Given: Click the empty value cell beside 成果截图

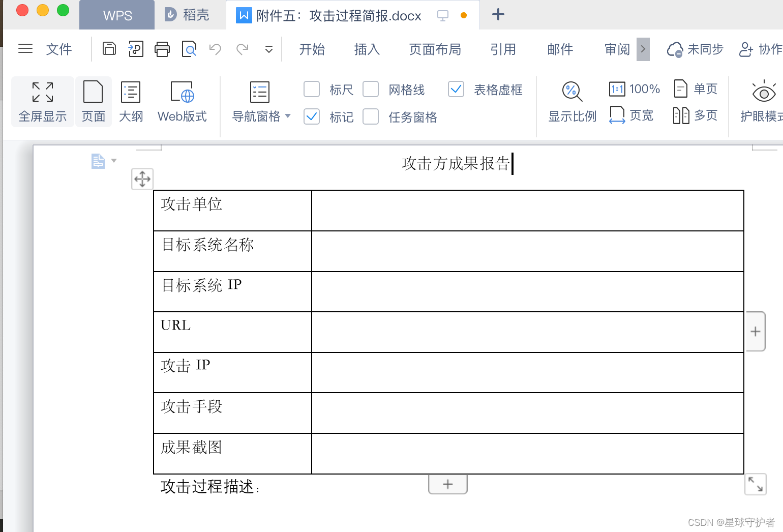Looking at the screenshot, I should pyautogui.click(x=528, y=454).
